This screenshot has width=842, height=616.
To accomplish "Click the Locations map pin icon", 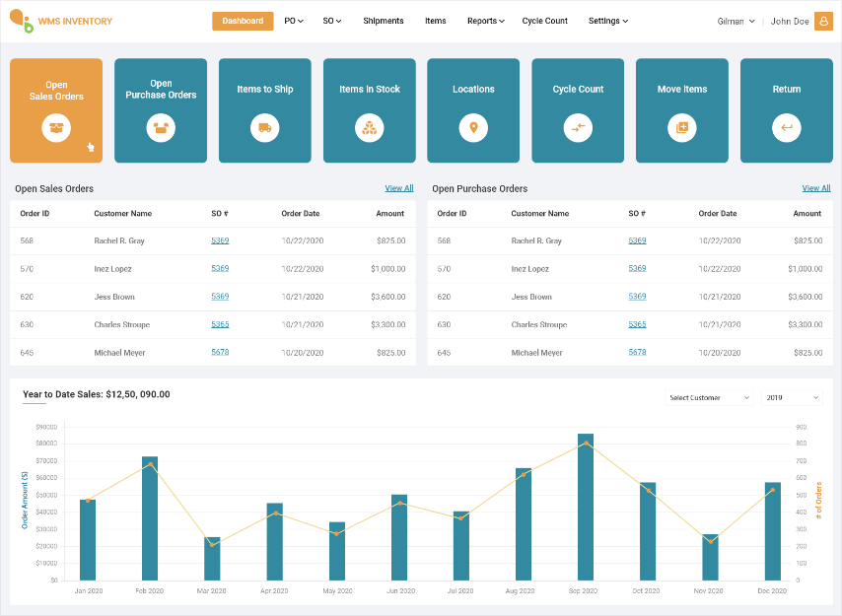I will [x=473, y=128].
